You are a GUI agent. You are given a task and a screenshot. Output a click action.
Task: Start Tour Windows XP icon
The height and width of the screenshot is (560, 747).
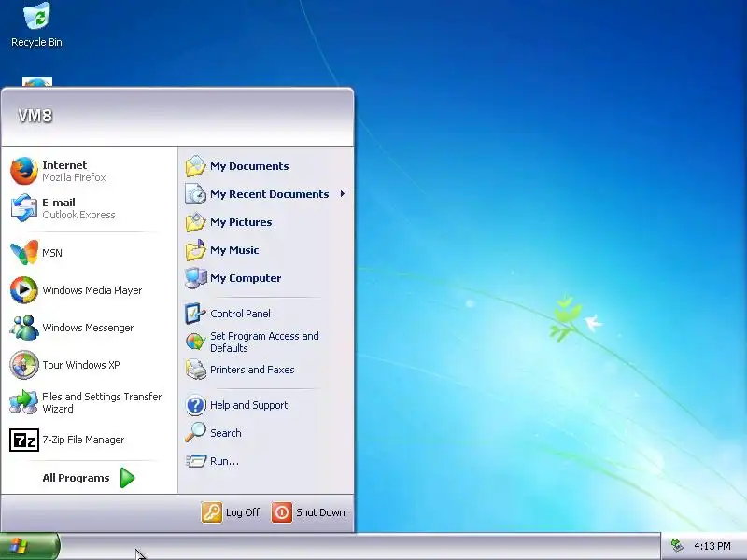pyautogui.click(x=24, y=365)
